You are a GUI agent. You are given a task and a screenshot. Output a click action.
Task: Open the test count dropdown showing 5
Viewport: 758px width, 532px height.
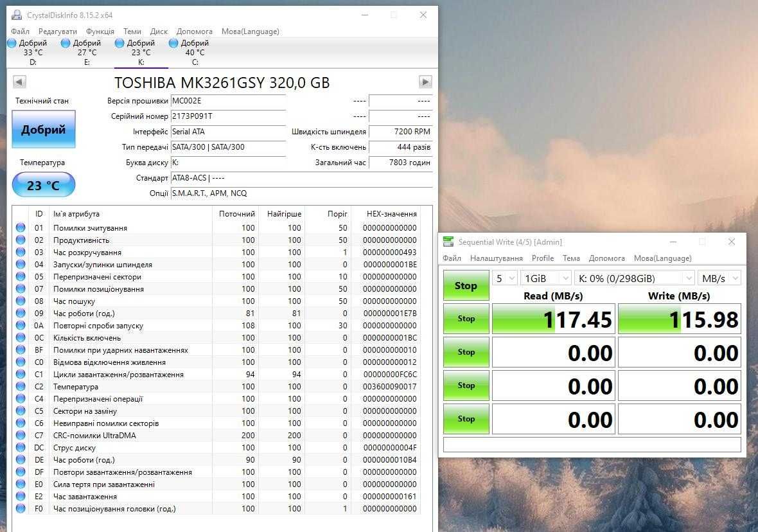(x=505, y=278)
